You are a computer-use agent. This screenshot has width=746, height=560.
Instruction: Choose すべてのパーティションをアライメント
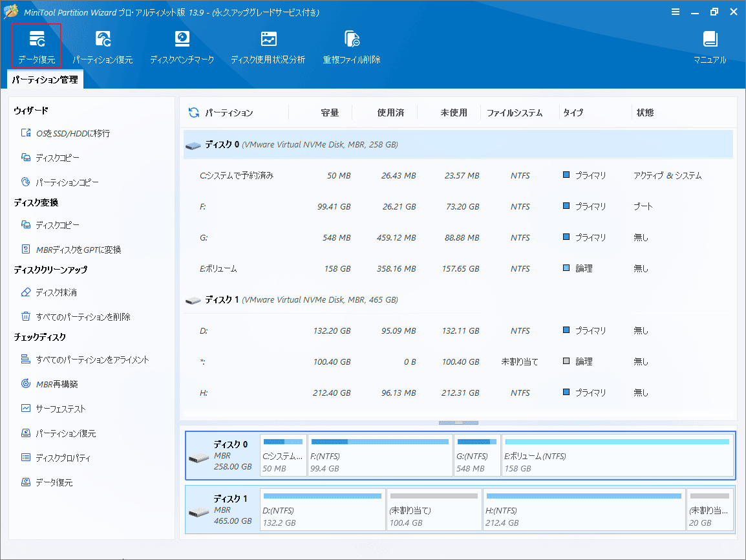(85, 360)
